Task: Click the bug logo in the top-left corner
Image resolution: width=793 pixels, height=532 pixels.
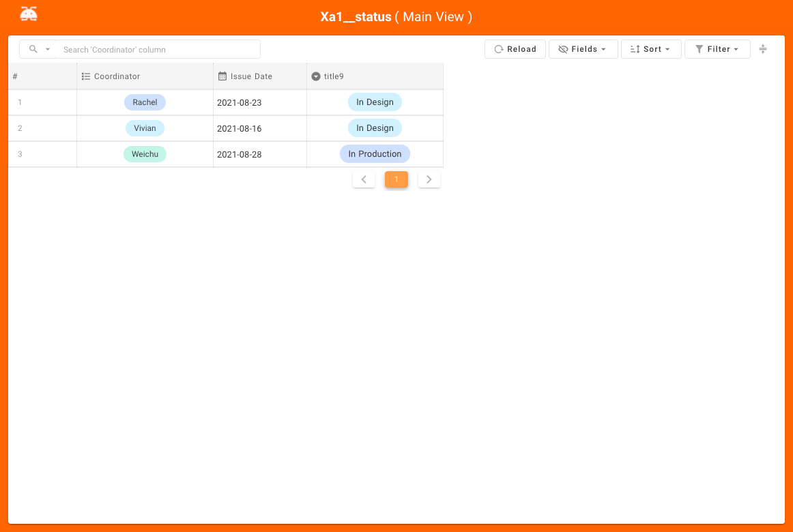Action: point(28,12)
